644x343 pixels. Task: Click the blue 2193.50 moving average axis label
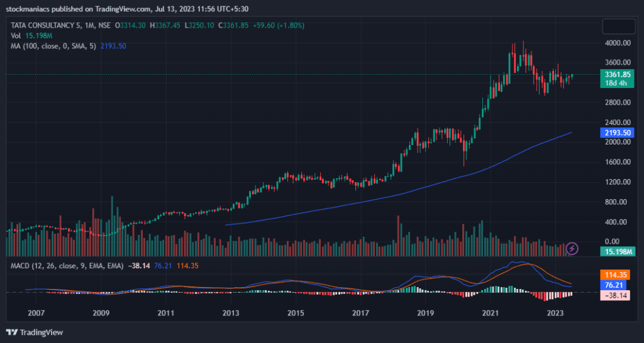click(617, 133)
